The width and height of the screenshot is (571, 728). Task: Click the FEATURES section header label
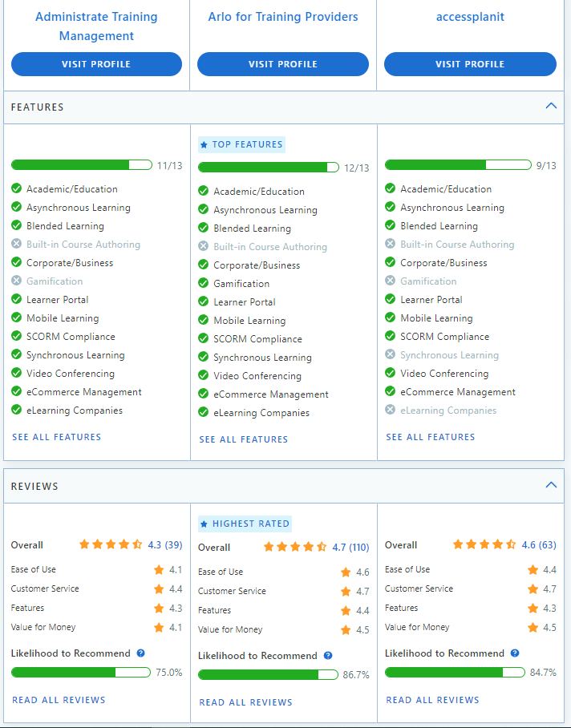tap(37, 107)
